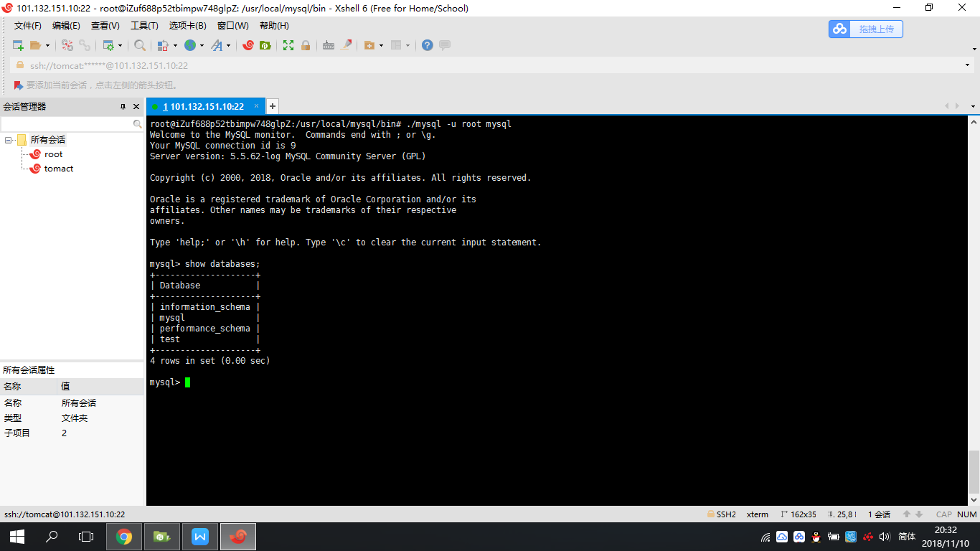Click the padlock Lock screen toolbar icon
The width and height of the screenshot is (980, 551).
306,45
